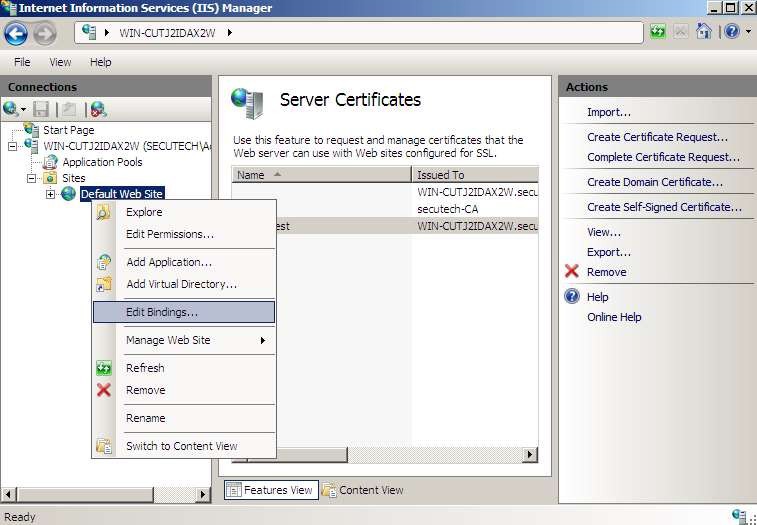Expand the Default Web Site node
This screenshot has width=757, height=525.
point(50,194)
